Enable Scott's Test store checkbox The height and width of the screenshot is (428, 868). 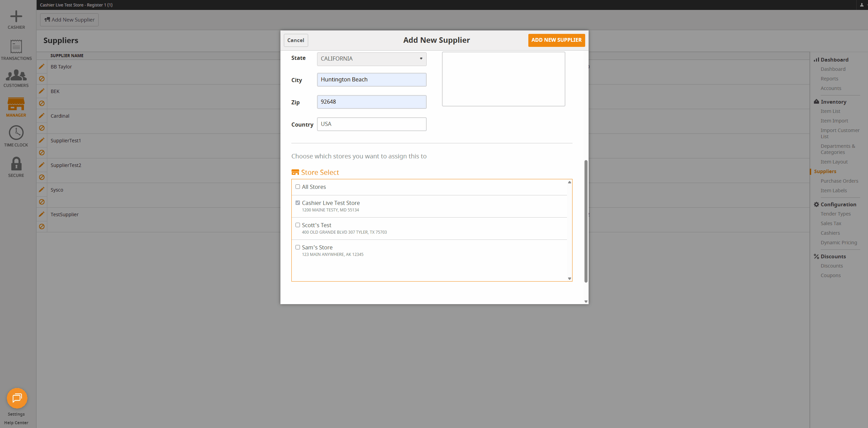pos(298,225)
